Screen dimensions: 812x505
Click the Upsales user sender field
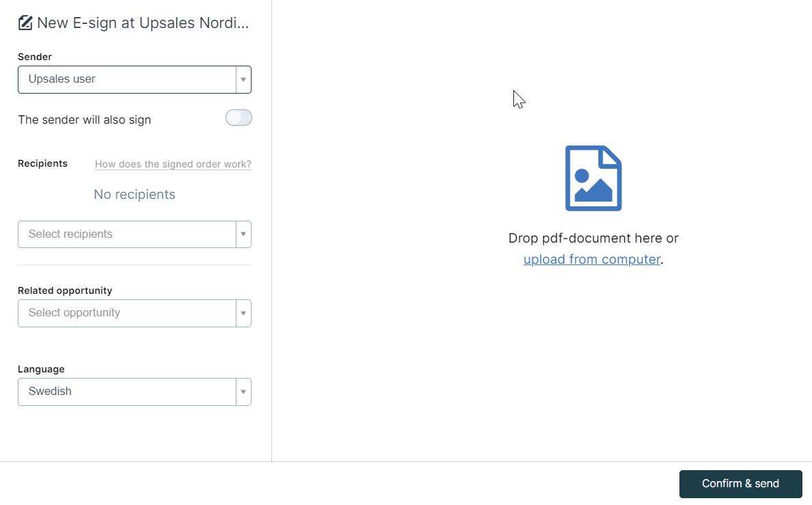[x=127, y=80]
